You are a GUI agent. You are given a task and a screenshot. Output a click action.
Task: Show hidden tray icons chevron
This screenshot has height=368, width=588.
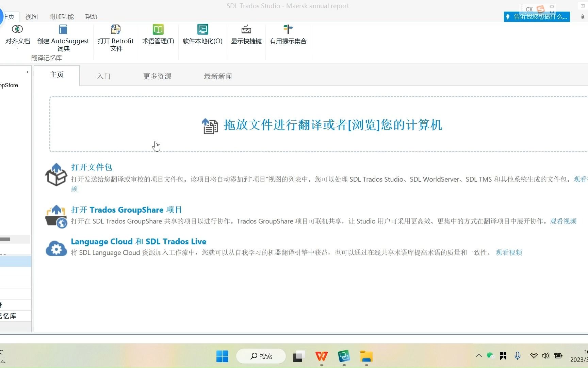pos(478,356)
